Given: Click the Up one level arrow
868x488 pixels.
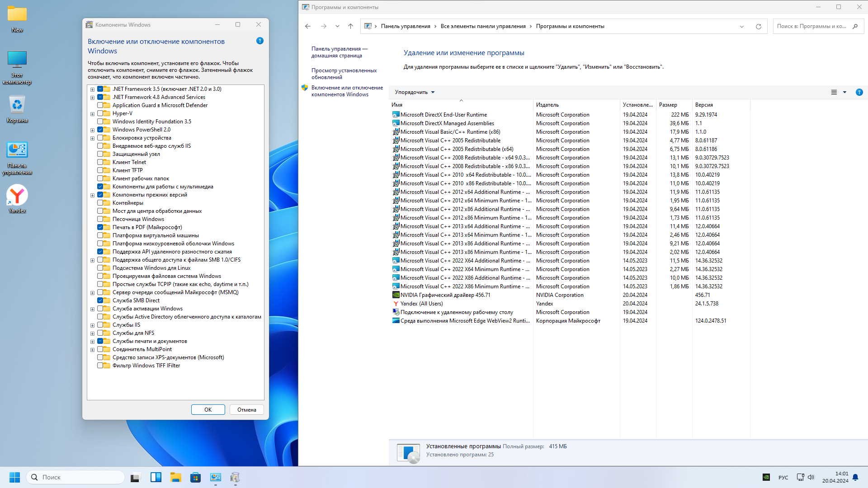Looking at the screenshot, I should [x=350, y=26].
